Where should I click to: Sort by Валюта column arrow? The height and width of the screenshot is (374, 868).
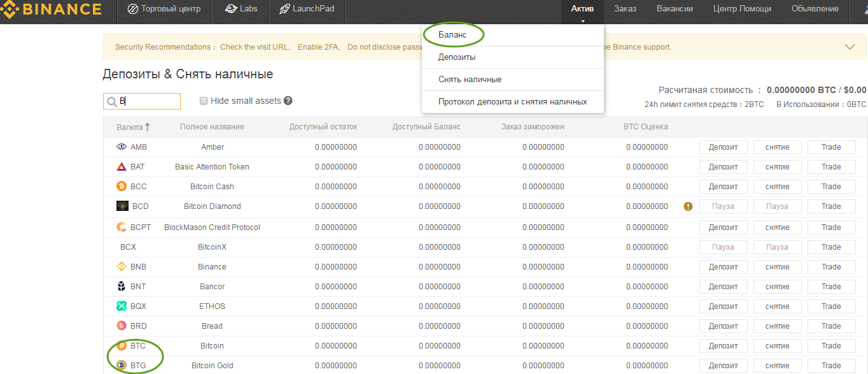(148, 127)
